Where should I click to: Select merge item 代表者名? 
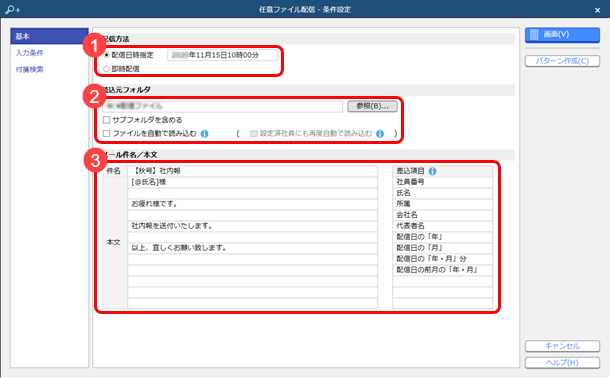pos(442,226)
